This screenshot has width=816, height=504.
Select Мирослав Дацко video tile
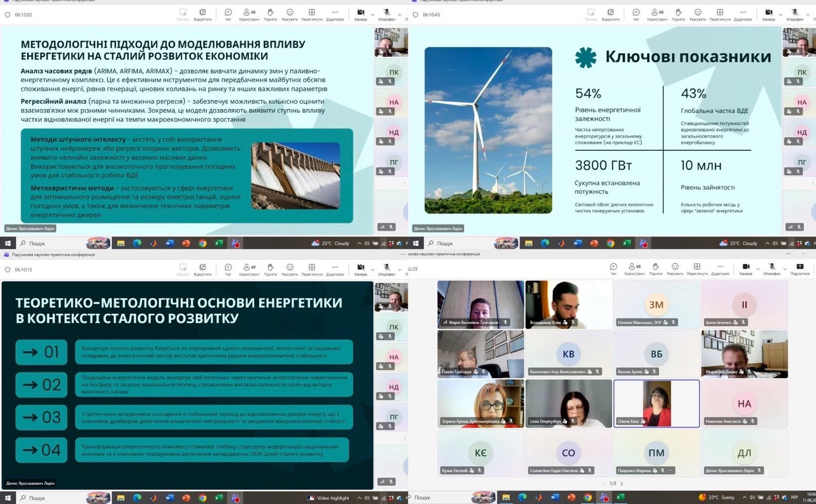click(744, 354)
